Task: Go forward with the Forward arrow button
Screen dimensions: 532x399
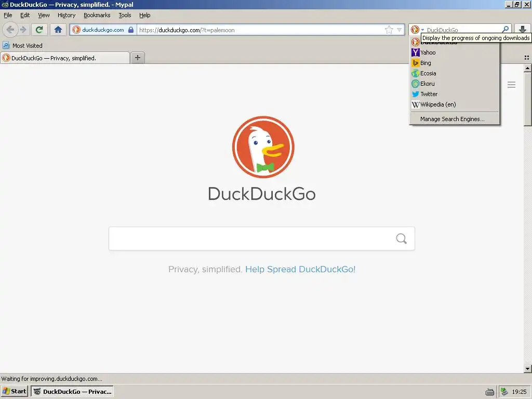Action: 23,30
